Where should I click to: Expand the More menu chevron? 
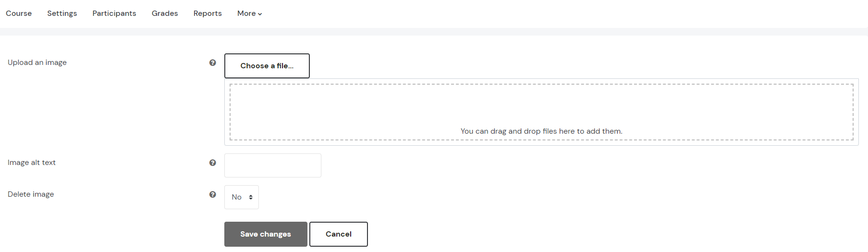(260, 14)
